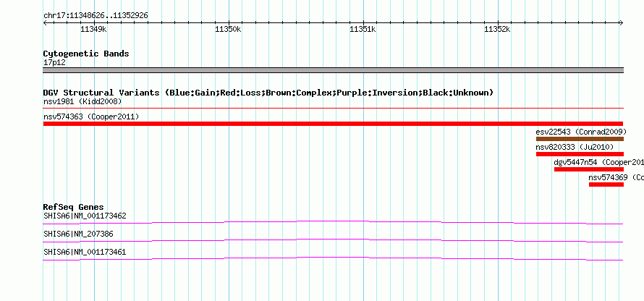This screenshot has width=644, height=301.
Task: Open the nsv574363 (Cooper2011) variant label
Action: (91, 116)
